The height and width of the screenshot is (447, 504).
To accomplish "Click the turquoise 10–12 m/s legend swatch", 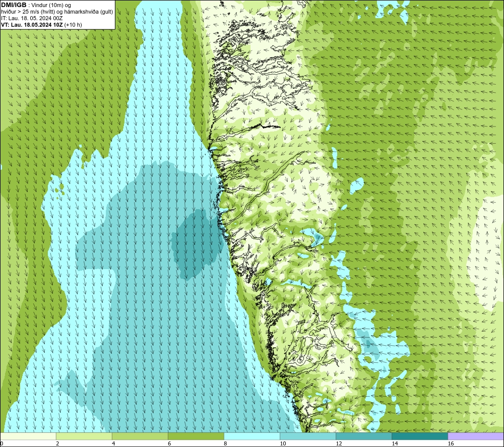I will tap(308, 436).
